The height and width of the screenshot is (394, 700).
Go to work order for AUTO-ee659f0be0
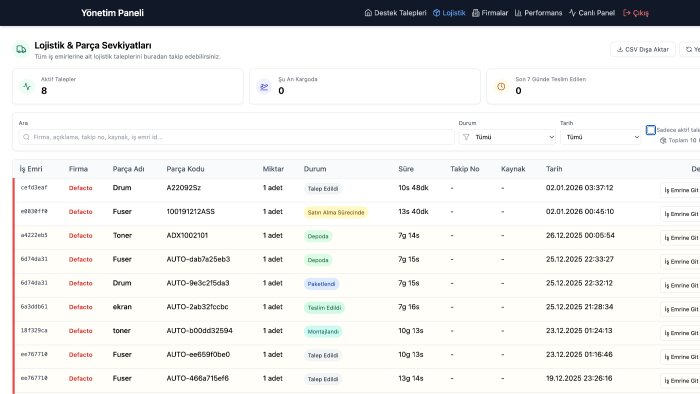pos(681,357)
